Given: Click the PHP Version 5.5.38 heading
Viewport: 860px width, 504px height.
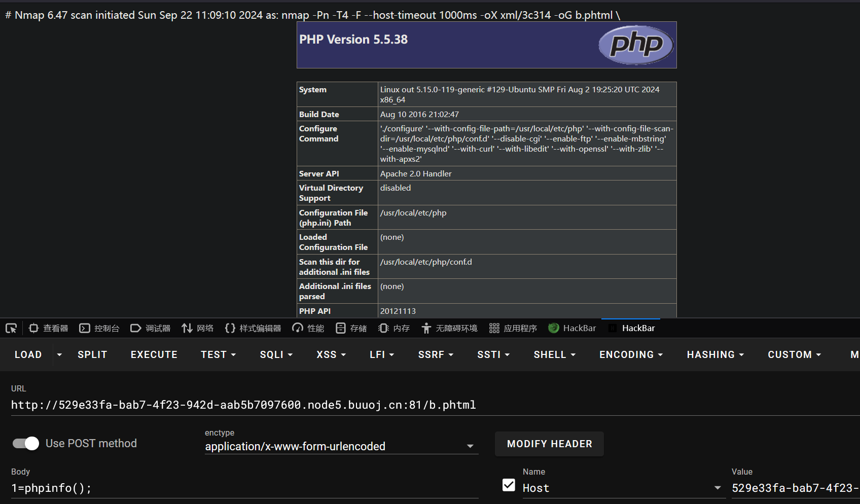Looking at the screenshot, I should (353, 40).
